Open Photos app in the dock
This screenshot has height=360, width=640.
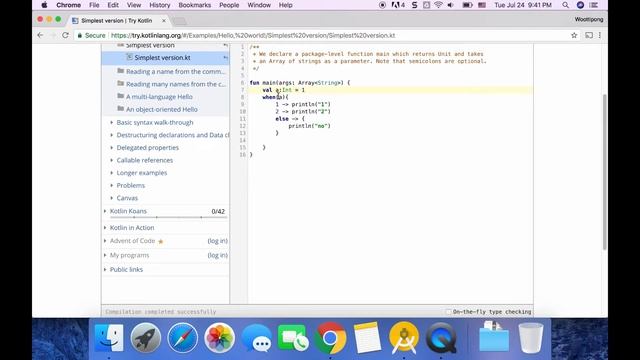(219, 338)
